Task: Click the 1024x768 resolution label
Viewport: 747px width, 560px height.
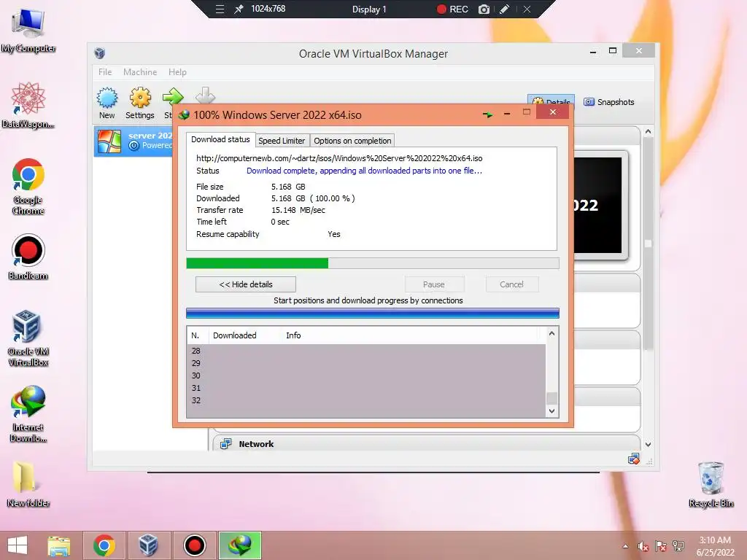Action: coord(268,9)
